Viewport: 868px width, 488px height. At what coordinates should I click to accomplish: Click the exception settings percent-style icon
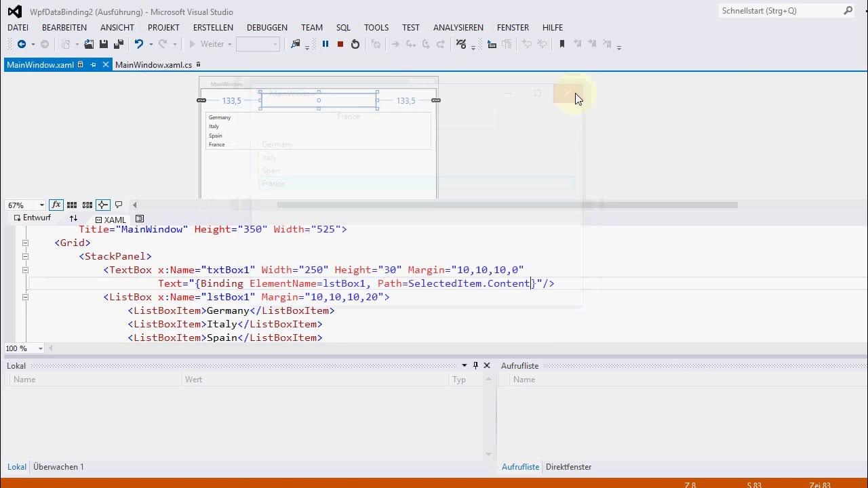click(x=461, y=44)
